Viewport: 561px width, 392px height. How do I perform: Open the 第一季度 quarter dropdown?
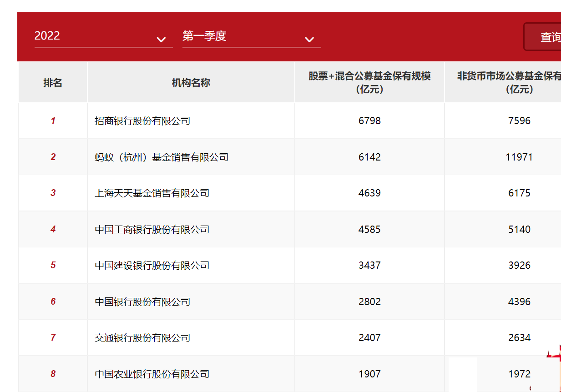252,36
